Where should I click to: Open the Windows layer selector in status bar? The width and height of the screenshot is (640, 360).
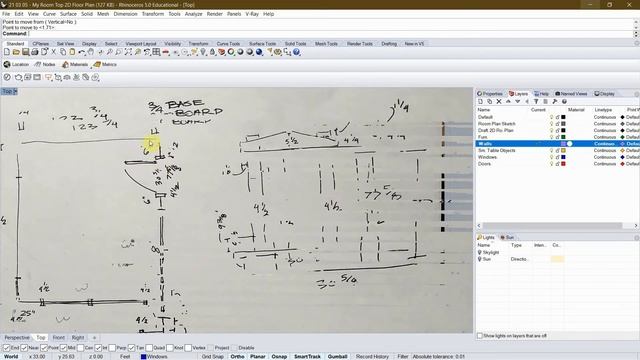(x=154, y=356)
